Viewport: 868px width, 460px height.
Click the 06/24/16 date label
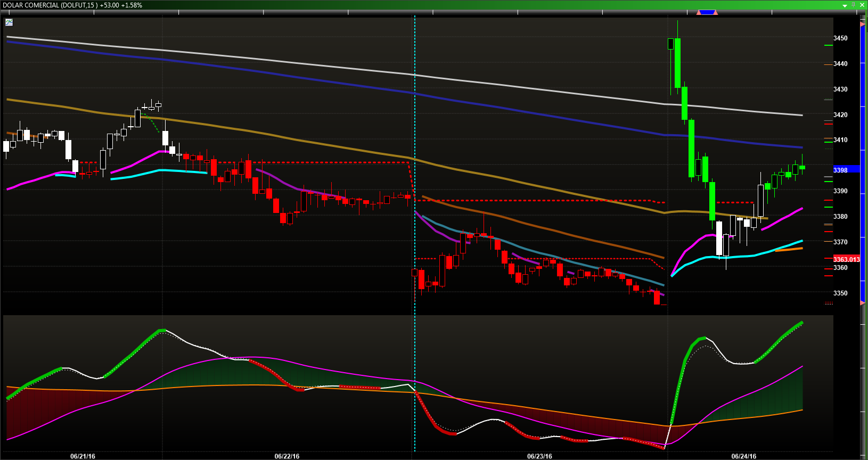743,456
